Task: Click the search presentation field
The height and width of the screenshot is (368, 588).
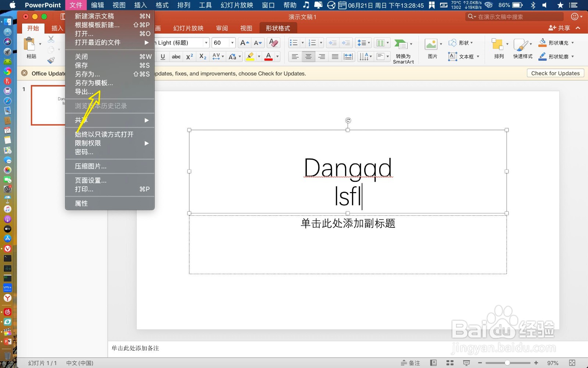Action: pyautogui.click(x=514, y=17)
